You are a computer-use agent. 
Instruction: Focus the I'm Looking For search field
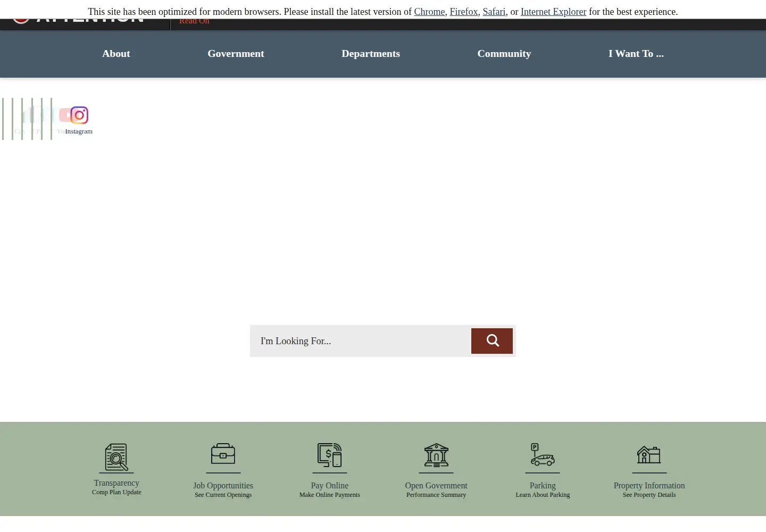tap(361, 341)
